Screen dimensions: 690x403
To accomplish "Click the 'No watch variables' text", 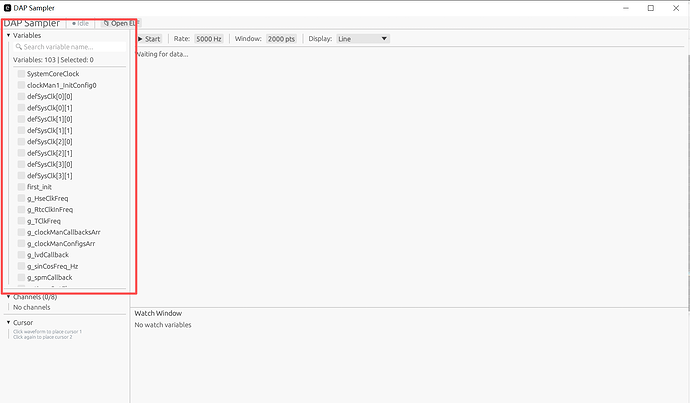I will coord(163,325).
